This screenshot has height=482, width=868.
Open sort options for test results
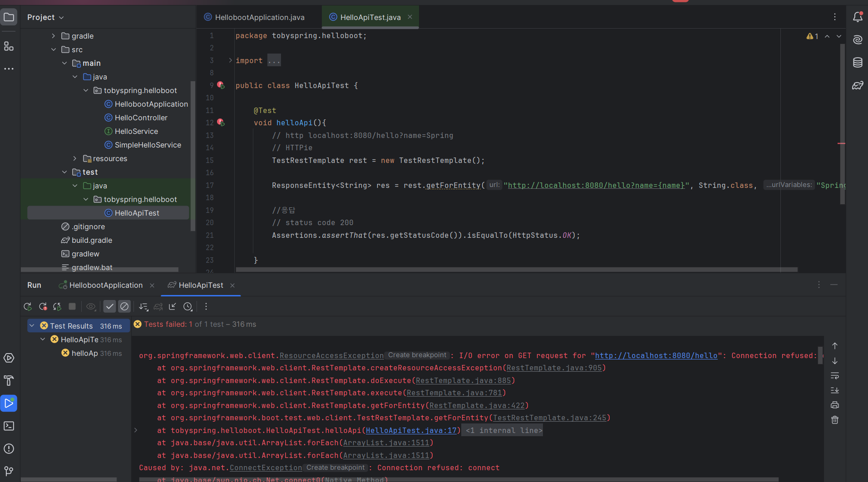click(143, 307)
